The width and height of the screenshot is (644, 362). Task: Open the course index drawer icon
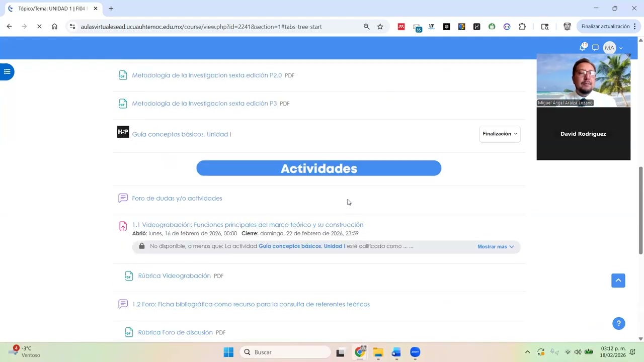[x=7, y=72]
